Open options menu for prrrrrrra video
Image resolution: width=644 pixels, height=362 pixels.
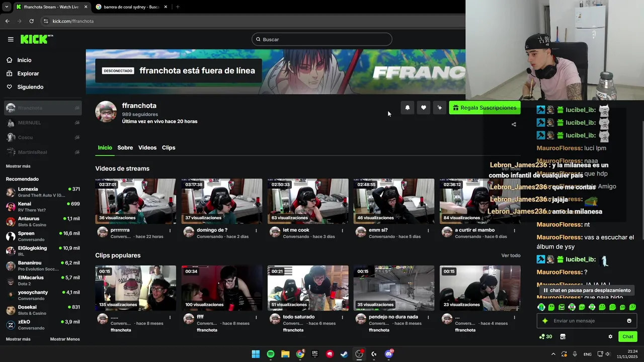click(x=170, y=231)
